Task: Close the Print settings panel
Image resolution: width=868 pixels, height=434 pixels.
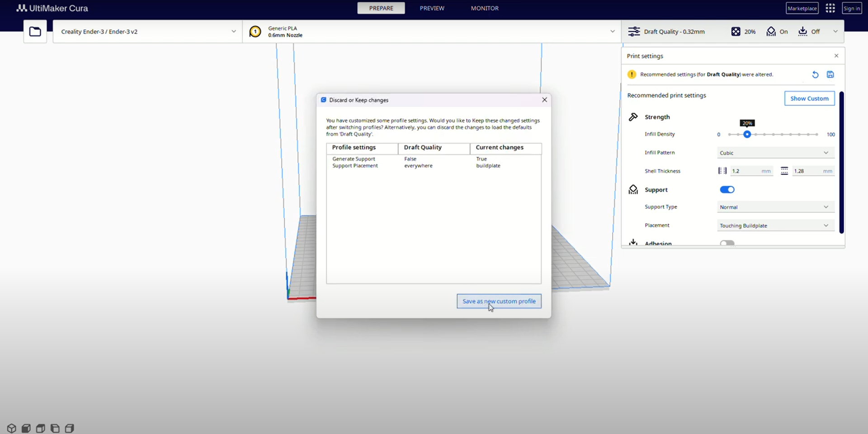Action: point(836,56)
